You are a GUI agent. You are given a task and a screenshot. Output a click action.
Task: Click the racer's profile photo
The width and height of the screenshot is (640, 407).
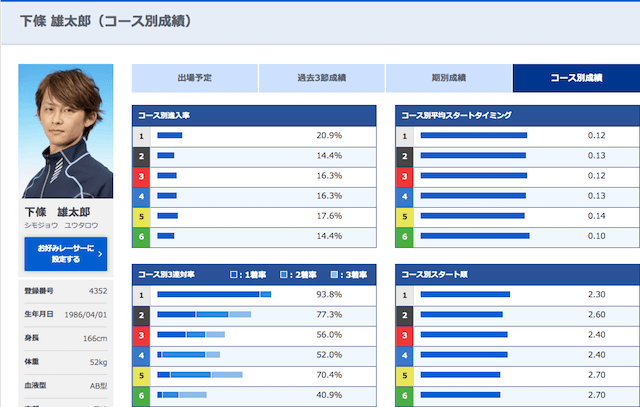[66, 131]
